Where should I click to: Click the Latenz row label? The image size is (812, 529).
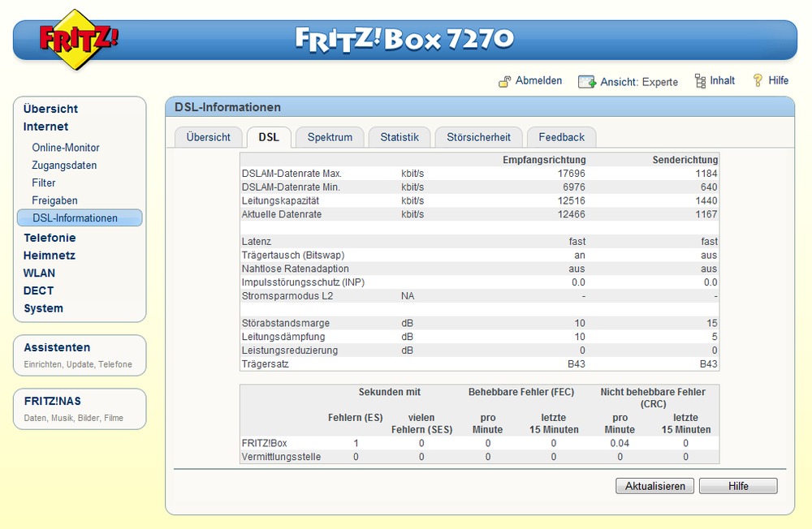tap(257, 242)
